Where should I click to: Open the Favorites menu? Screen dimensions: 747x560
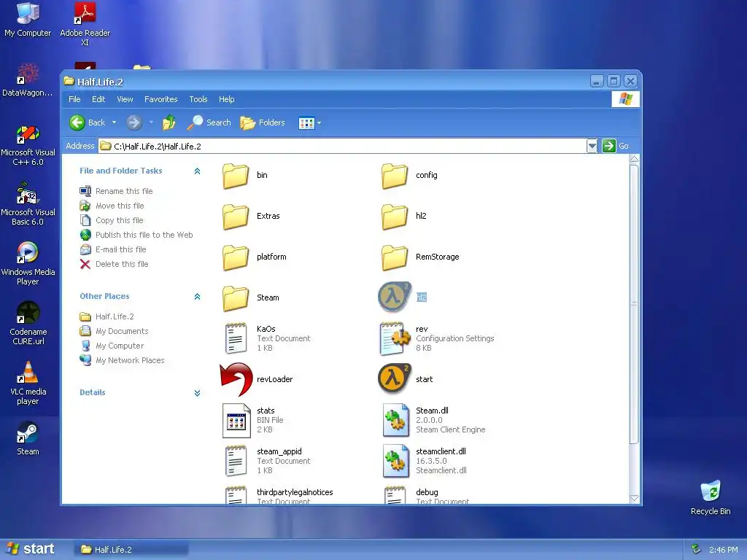click(x=161, y=99)
